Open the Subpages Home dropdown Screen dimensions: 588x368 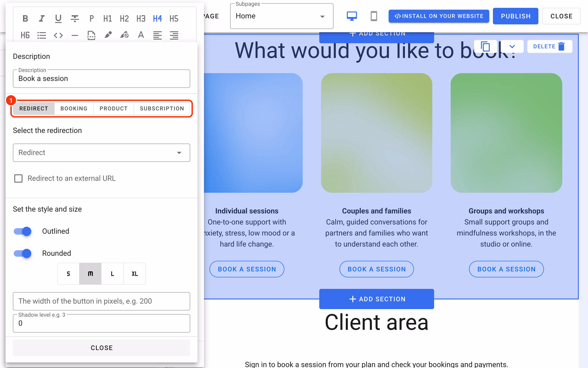282,16
